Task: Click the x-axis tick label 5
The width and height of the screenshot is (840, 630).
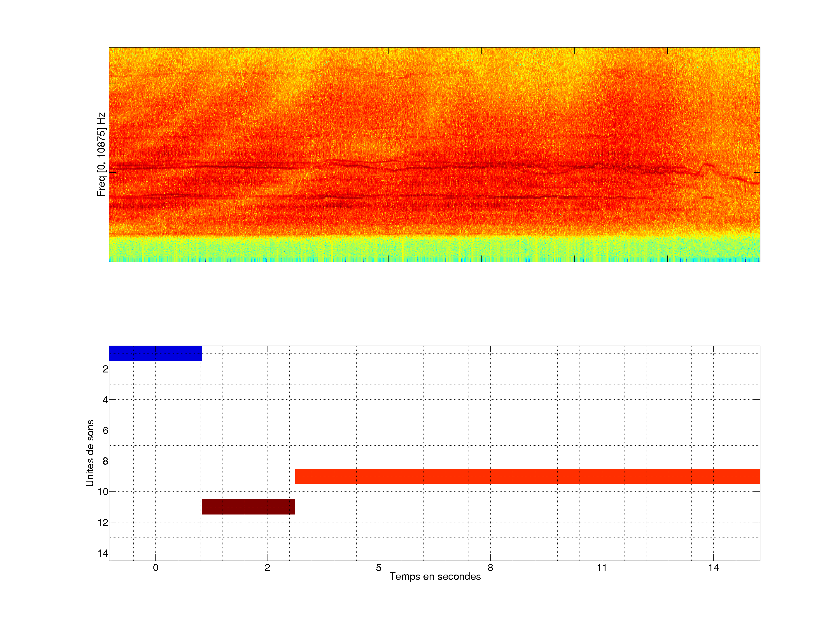Action: (x=379, y=568)
